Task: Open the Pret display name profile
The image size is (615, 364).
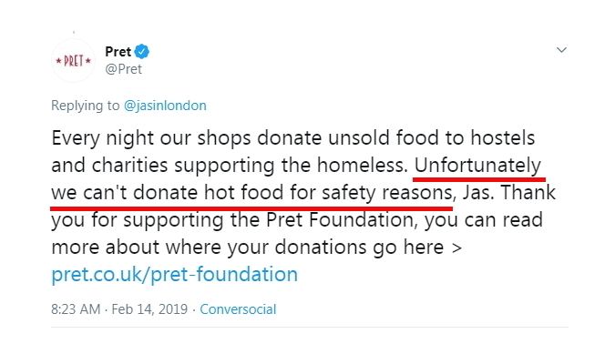Action: pyautogui.click(x=118, y=51)
